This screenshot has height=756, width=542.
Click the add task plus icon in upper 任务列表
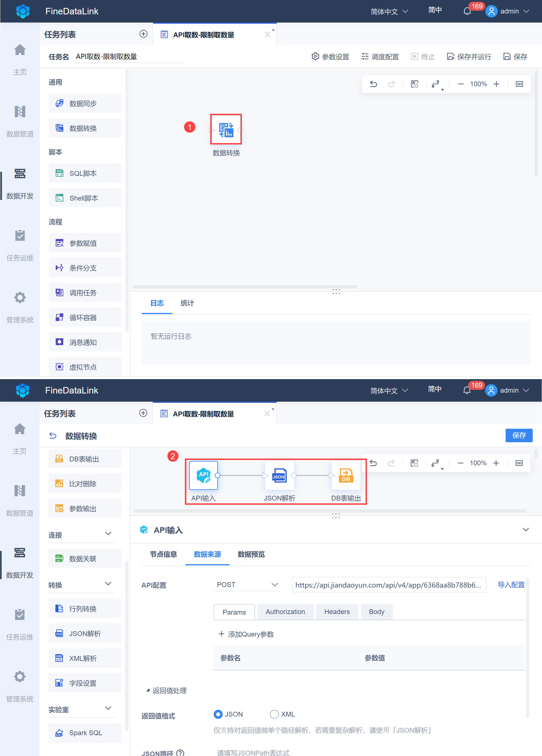click(x=143, y=34)
